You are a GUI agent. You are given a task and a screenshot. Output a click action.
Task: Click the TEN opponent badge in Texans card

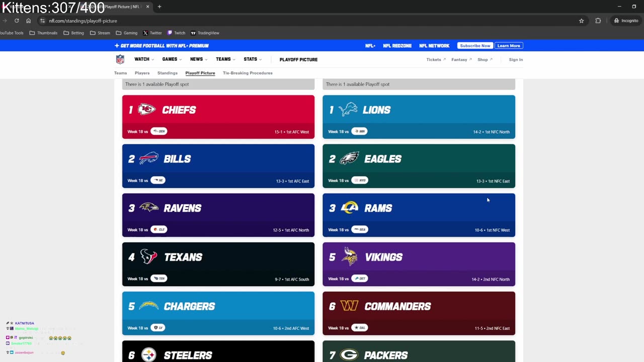(159, 279)
